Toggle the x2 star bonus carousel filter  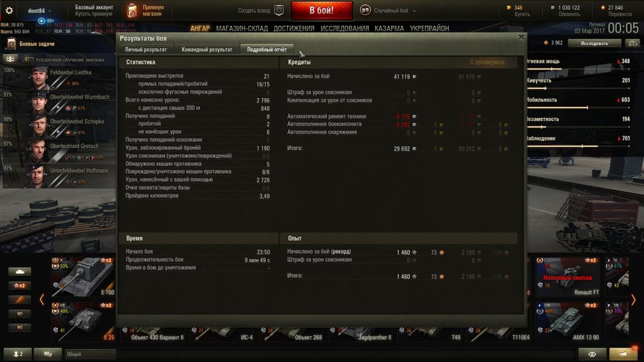(x=20, y=285)
